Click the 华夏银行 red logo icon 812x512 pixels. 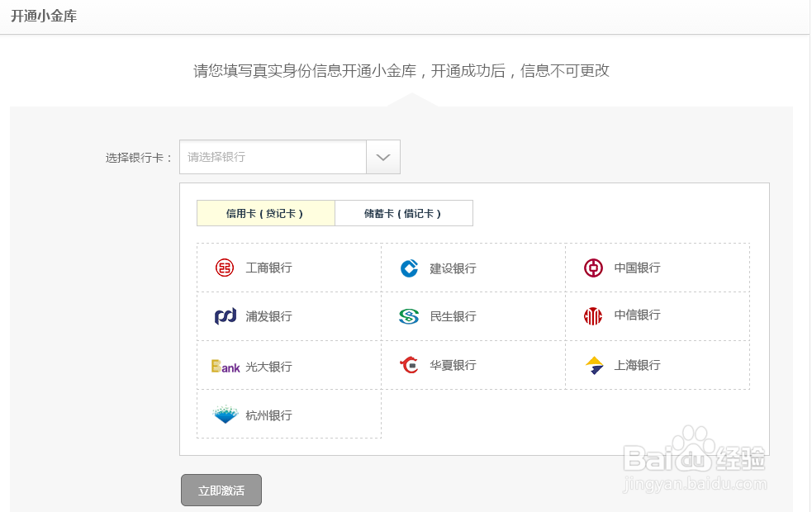point(409,365)
